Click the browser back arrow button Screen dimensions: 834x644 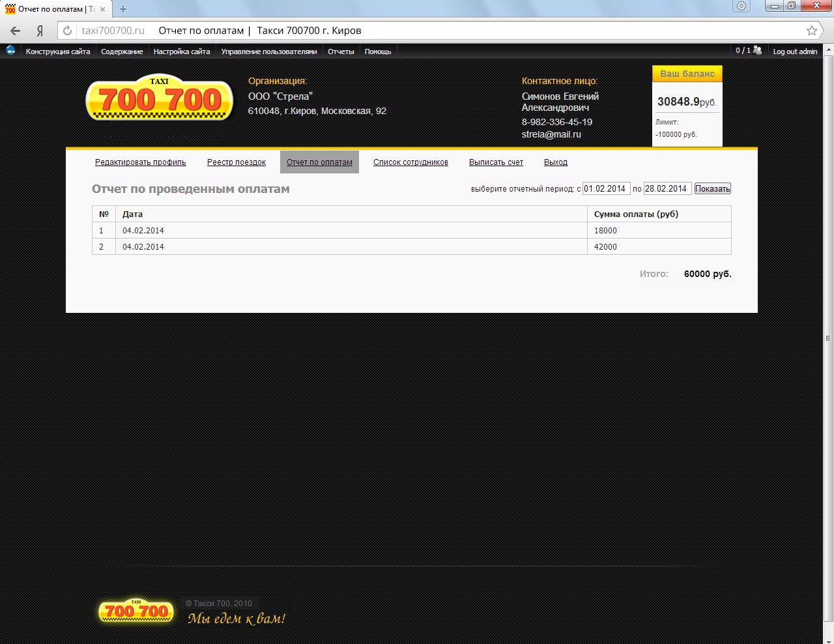coord(16,31)
